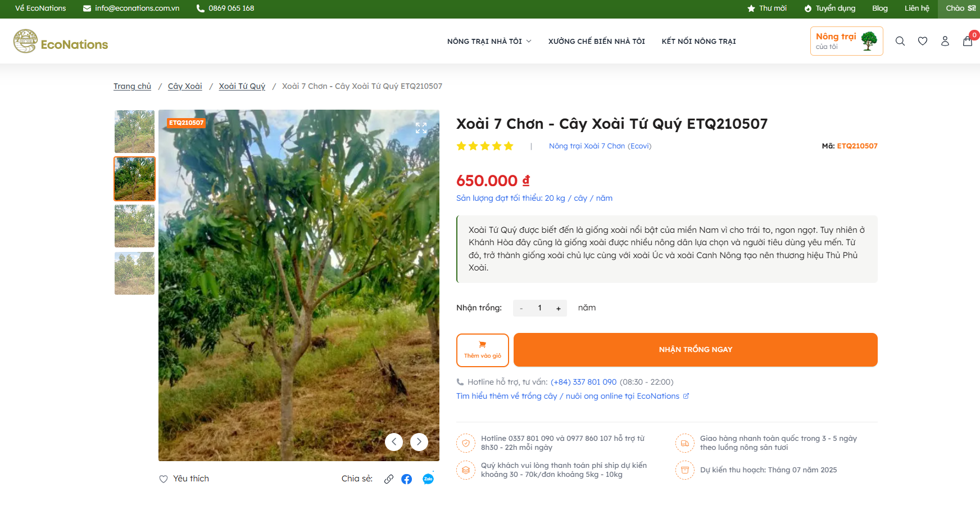Share product via Zalo

(x=428, y=479)
